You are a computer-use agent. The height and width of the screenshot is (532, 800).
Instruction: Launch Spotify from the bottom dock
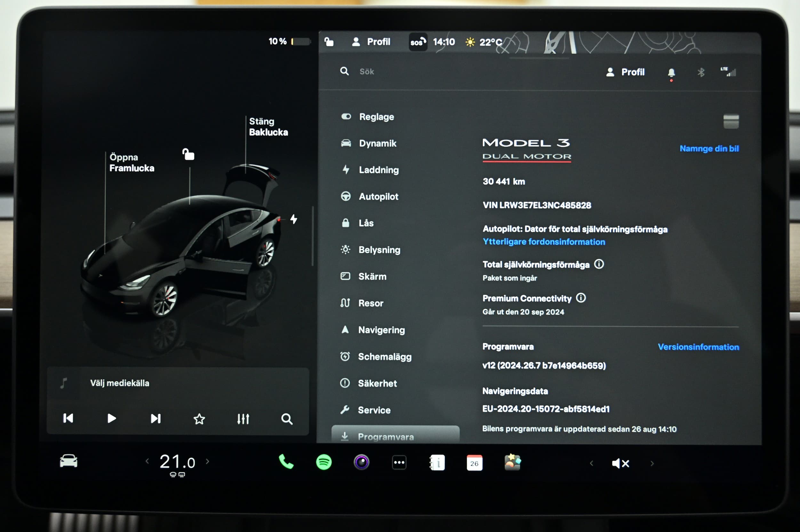(x=324, y=462)
